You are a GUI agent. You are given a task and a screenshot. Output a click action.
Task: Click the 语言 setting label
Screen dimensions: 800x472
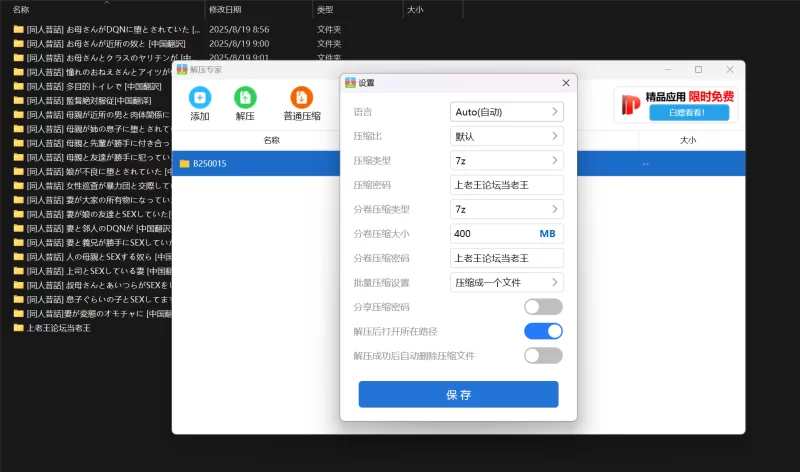coord(363,112)
